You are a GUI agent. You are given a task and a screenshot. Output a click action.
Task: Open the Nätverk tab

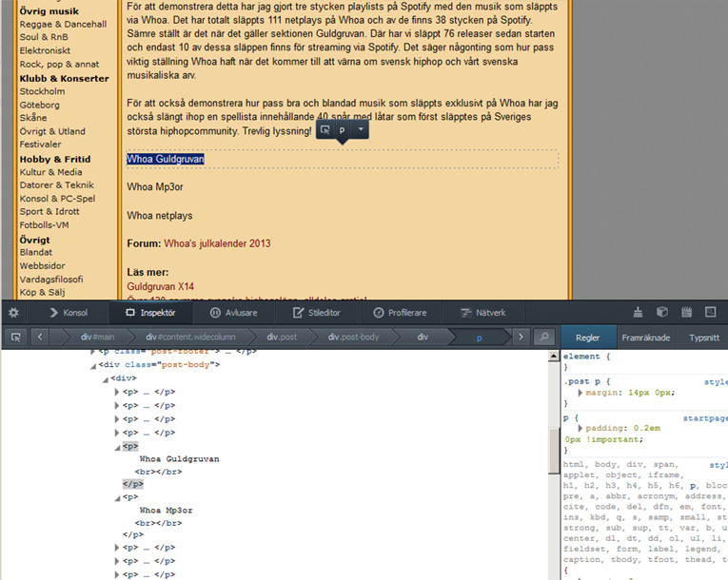tap(482, 313)
